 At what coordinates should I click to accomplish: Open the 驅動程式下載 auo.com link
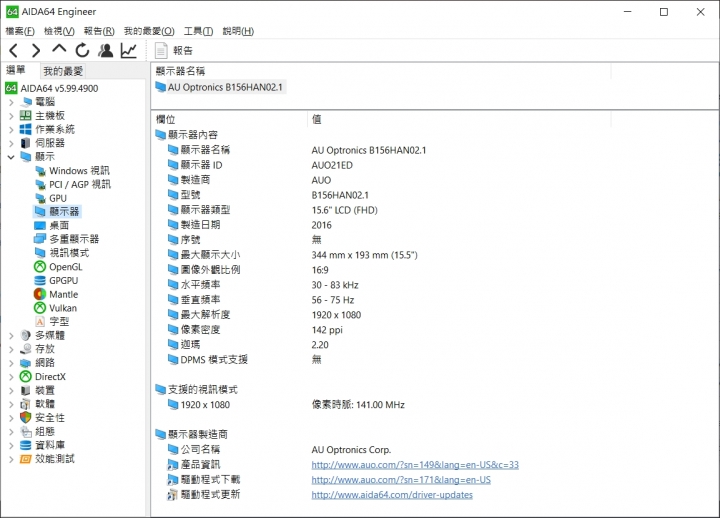(401, 480)
